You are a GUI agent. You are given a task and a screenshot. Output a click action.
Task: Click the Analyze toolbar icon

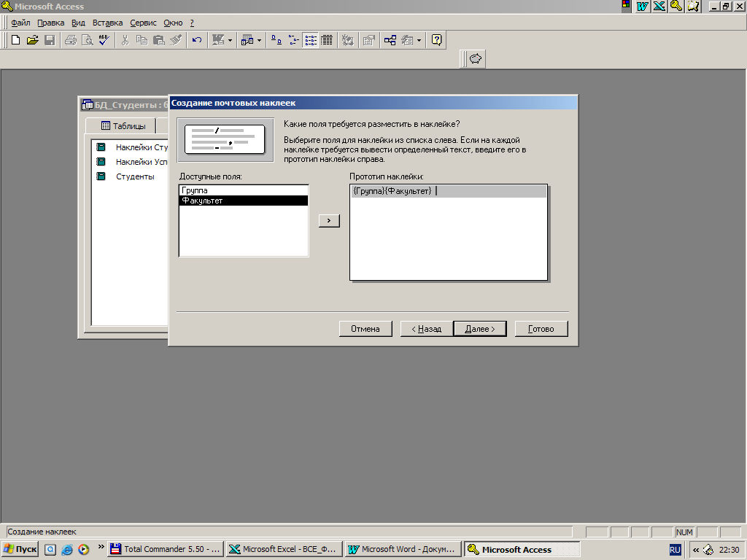pos(247,40)
